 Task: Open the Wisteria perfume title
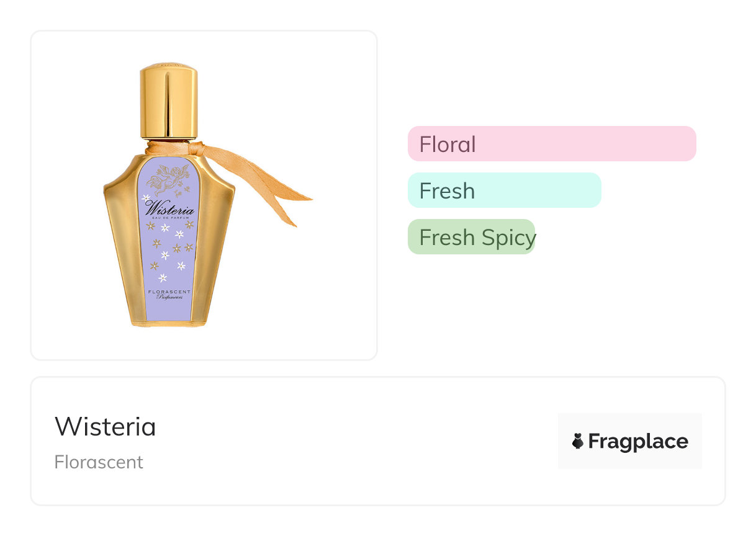pos(106,427)
